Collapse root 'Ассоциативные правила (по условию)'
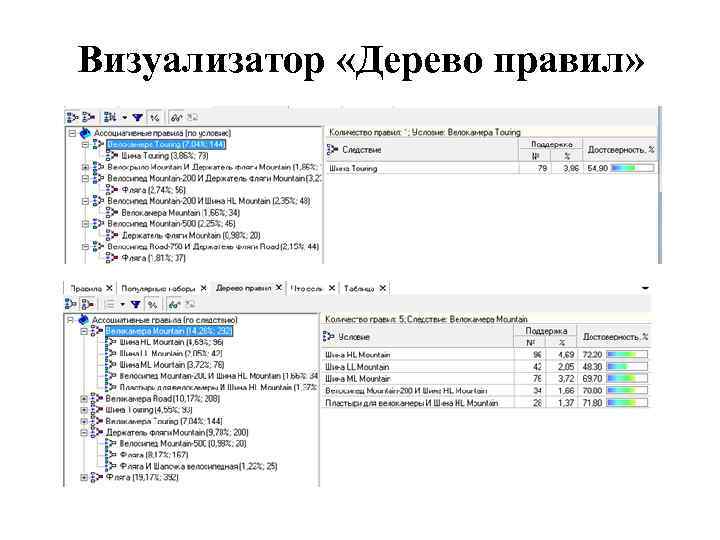Image resolution: width=720 pixels, height=540 pixels. pos(72,133)
